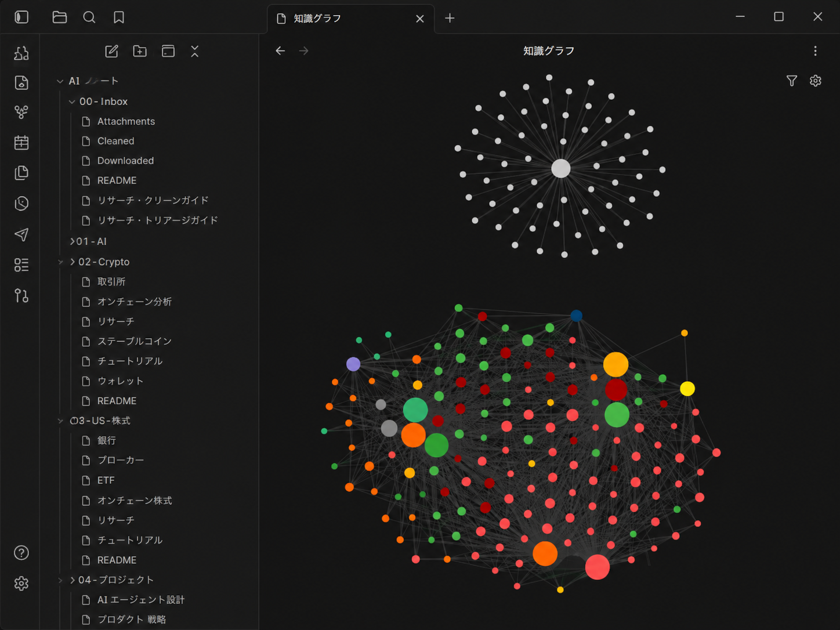Open graph view ribbon icon
Viewport: 840px width, 630px height.
(21, 113)
